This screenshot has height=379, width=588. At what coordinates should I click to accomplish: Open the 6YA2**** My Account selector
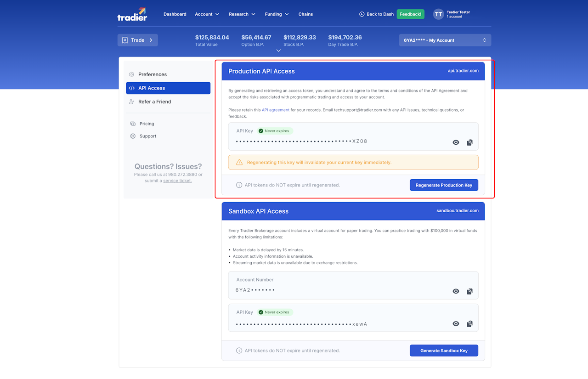pyautogui.click(x=445, y=40)
